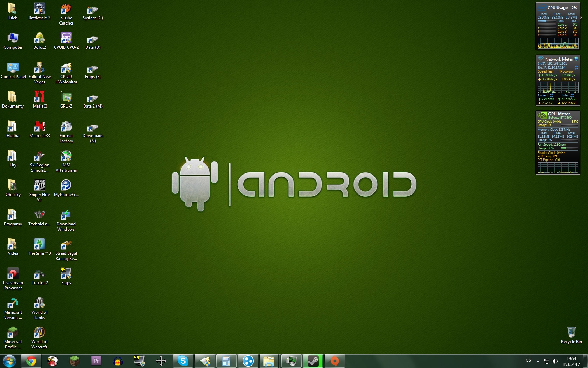Screen dimensions: 588x368
Task: Select the Videa folder
Action: (13, 247)
